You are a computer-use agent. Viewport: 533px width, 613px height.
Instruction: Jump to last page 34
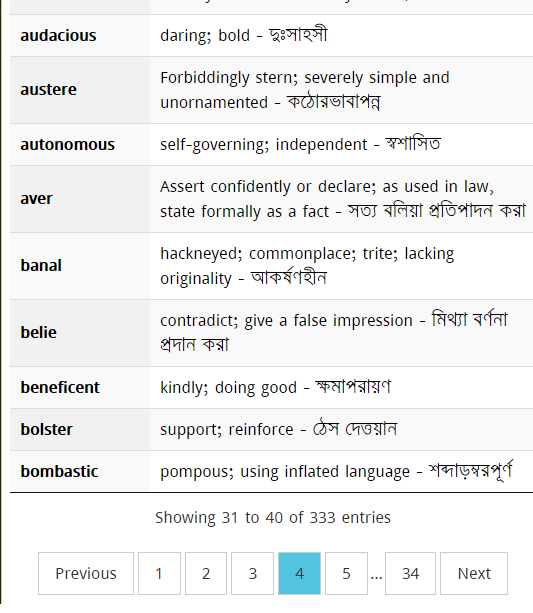410,574
